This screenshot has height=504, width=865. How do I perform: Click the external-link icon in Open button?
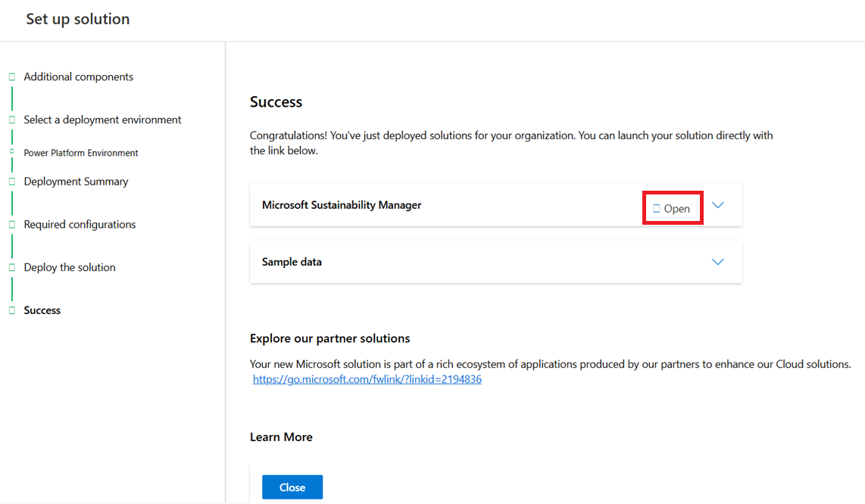click(657, 208)
